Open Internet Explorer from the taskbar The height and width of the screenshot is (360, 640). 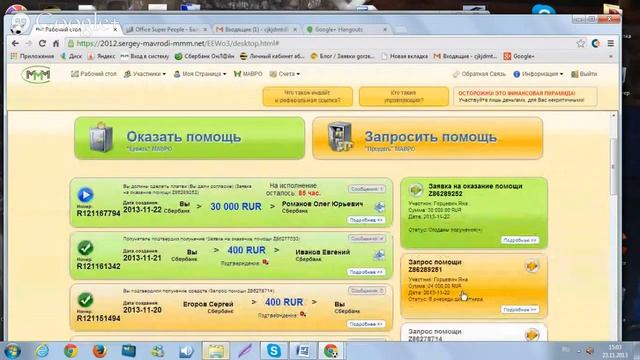pyautogui.click(x=42, y=351)
